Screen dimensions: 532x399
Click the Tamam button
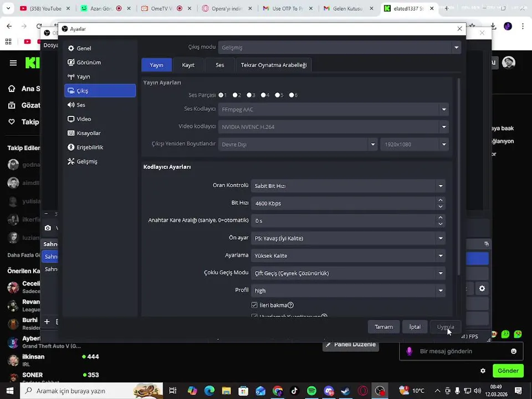point(383,327)
